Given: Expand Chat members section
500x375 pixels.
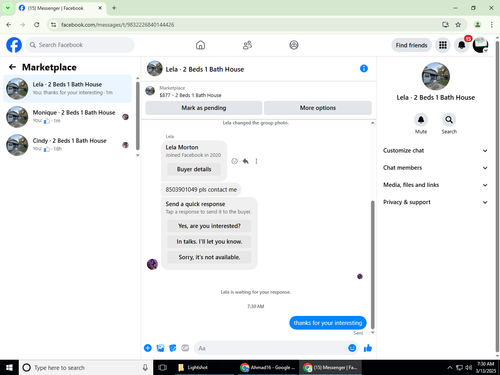Looking at the screenshot, I should [x=435, y=168].
